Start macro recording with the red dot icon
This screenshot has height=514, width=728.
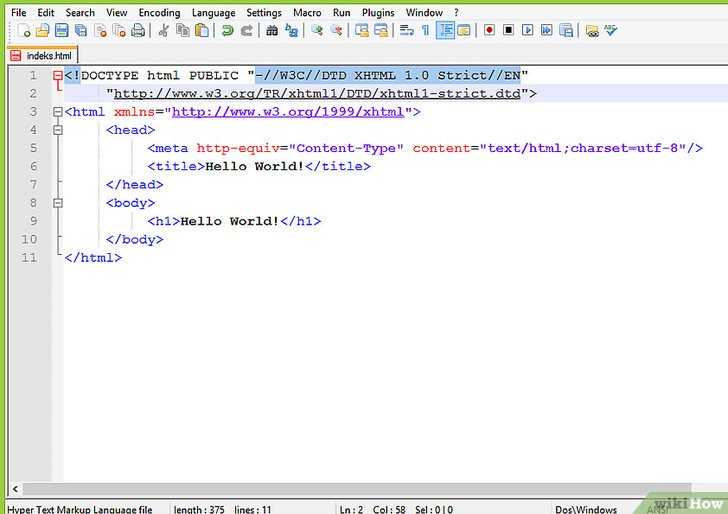pos(489,30)
